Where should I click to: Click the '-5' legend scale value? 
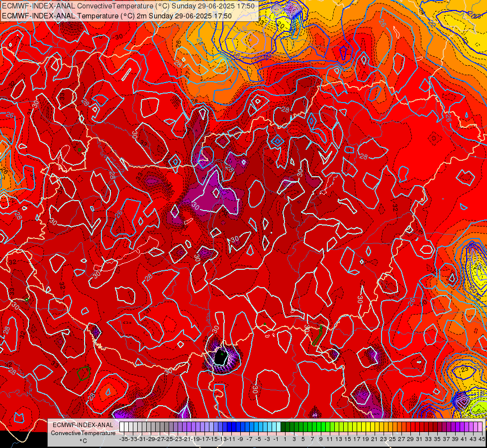tap(258, 439)
